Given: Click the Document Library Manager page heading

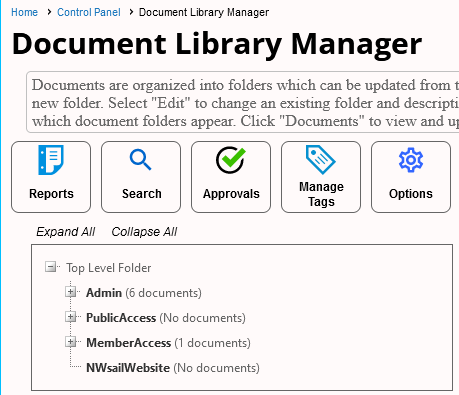Looking at the screenshot, I should (217, 44).
